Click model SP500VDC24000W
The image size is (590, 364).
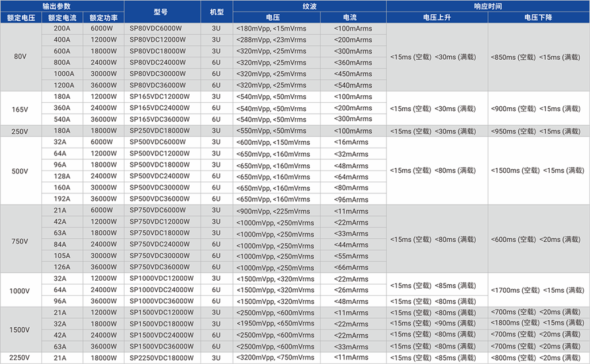[x=160, y=176]
